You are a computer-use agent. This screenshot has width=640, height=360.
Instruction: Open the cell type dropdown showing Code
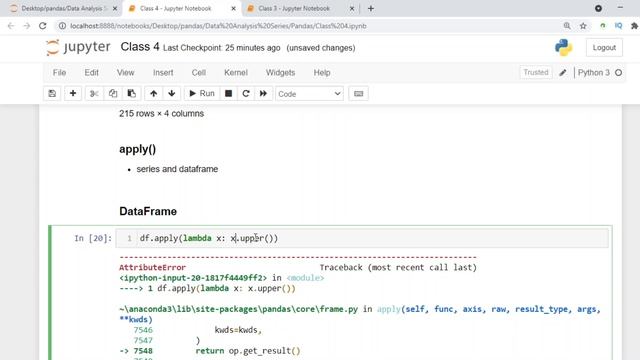[x=309, y=94]
